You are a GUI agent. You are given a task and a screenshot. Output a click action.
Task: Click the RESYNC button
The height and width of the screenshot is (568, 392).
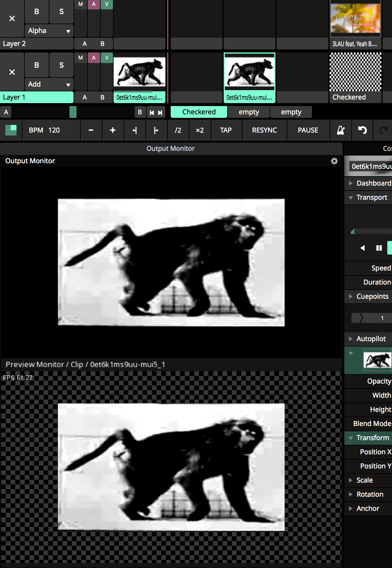coord(264,130)
